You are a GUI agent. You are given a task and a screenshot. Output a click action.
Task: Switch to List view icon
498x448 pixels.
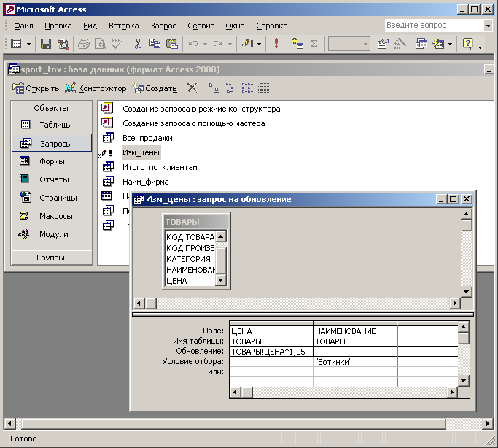[247, 88]
